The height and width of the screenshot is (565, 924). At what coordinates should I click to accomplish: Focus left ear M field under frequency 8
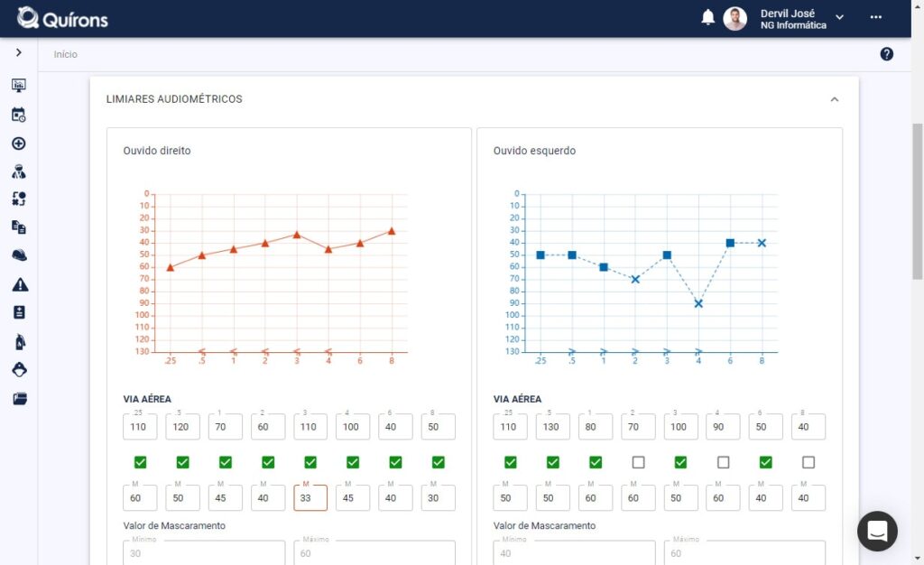point(808,498)
